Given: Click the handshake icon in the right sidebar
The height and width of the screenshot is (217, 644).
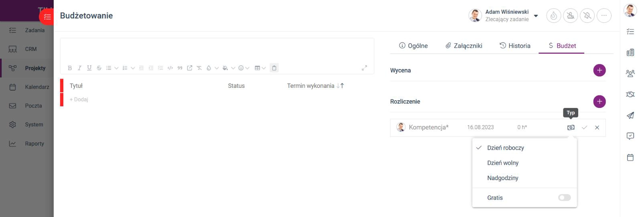Looking at the screenshot, I should tap(630, 94).
